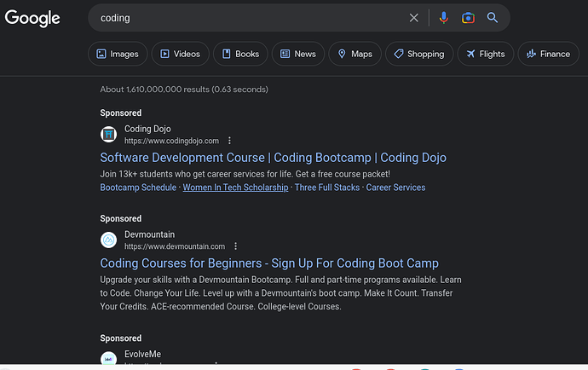The image size is (588, 370).
Task: Click the EvolveMe site name
Action: pos(143,354)
